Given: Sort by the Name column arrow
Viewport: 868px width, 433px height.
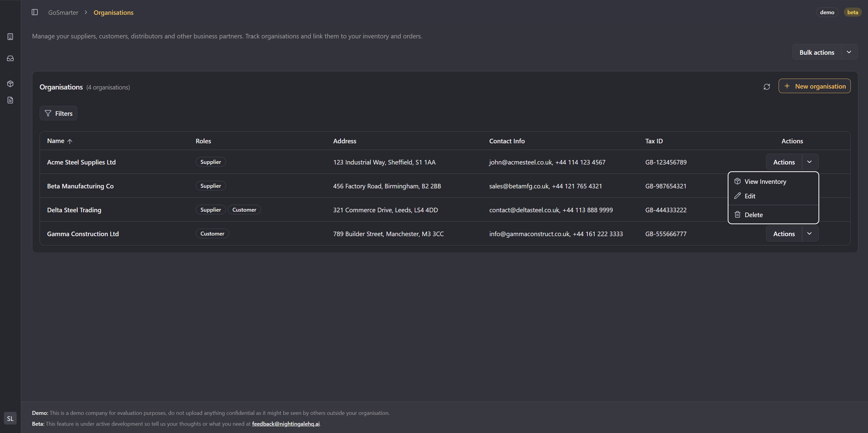Looking at the screenshot, I should tap(70, 141).
